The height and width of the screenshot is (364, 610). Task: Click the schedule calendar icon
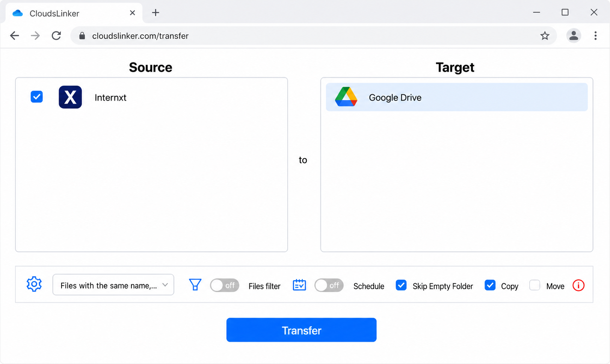tap(299, 285)
